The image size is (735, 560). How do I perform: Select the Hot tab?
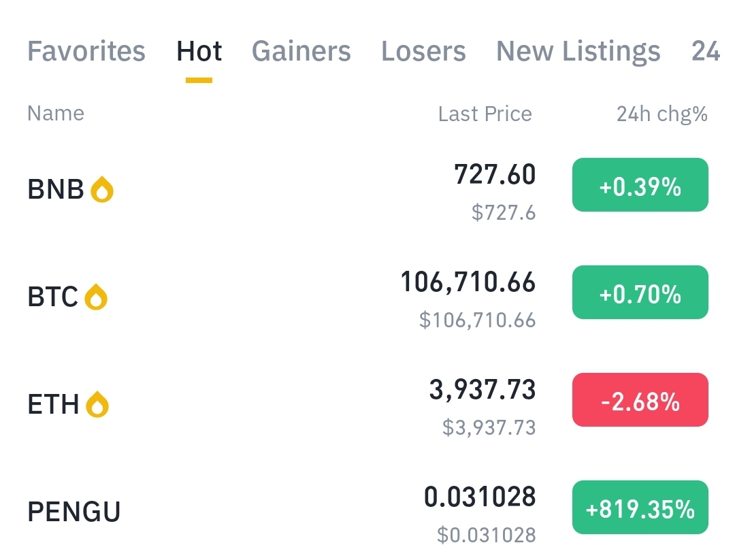click(x=199, y=50)
